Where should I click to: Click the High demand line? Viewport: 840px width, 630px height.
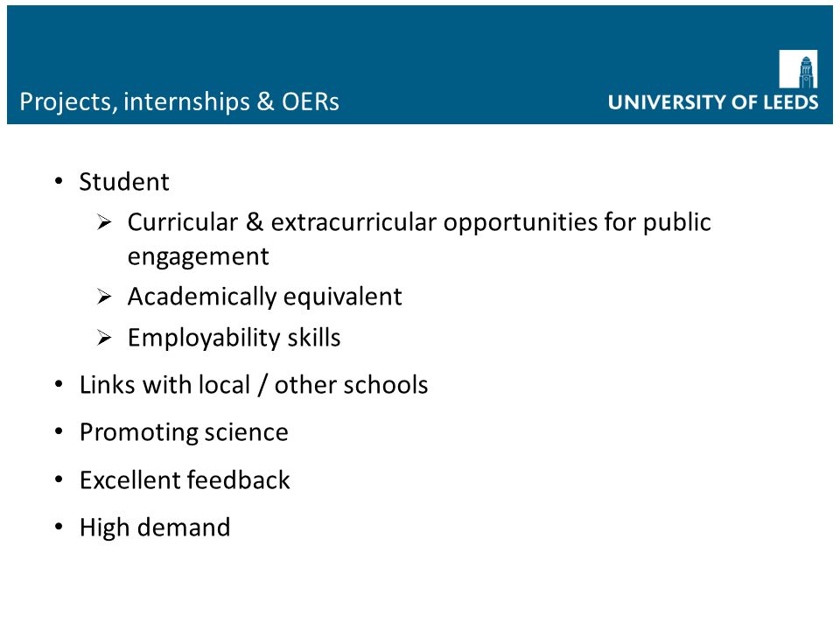(155, 528)
